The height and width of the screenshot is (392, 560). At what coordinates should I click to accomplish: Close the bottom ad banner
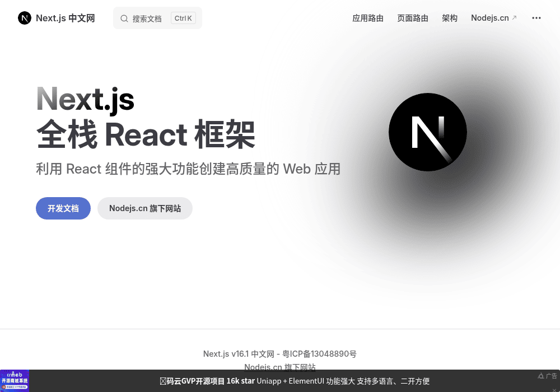[x=554, y=390]
